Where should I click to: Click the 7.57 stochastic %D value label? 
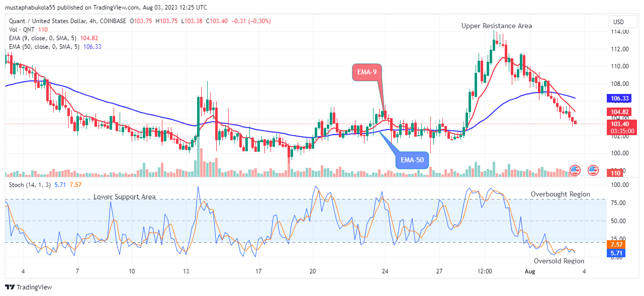[x=617, y=245]
